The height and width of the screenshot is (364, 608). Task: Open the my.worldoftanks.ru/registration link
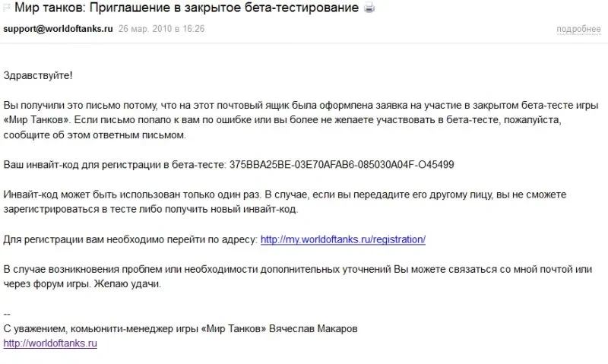point(343,239)
